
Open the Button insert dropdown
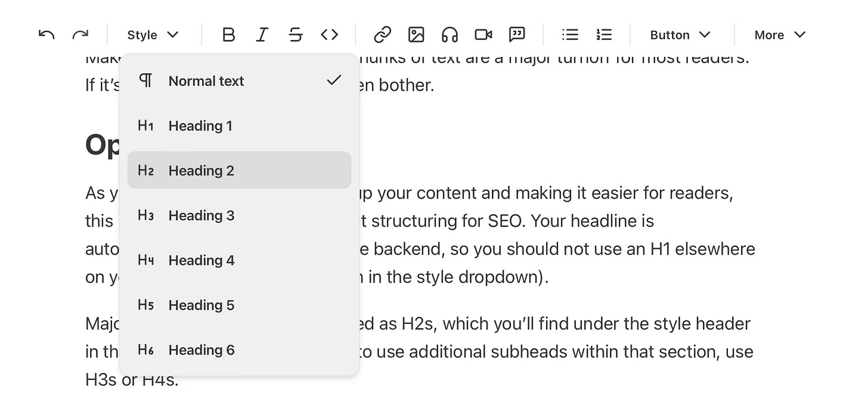(x=679, y=35)
